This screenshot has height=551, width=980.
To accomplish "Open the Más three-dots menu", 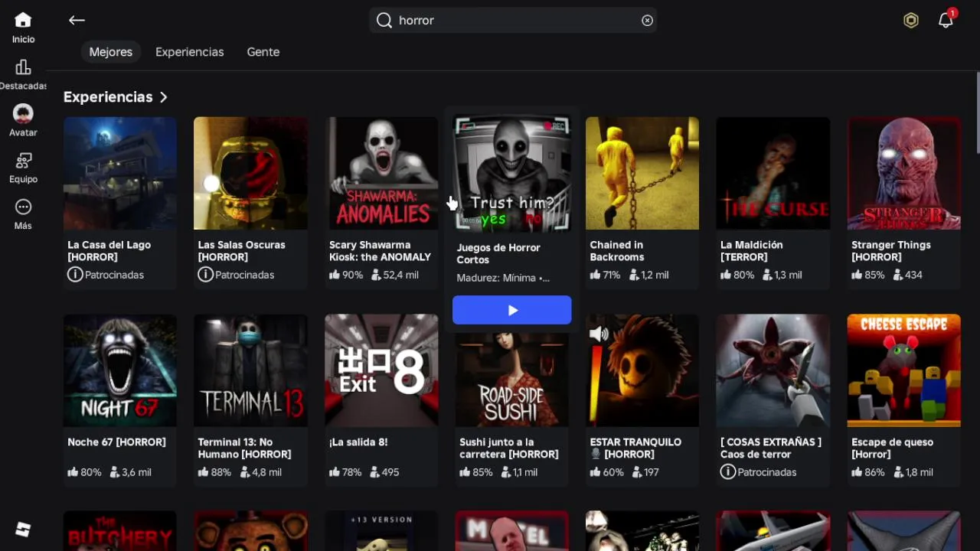I will point(23,207).
